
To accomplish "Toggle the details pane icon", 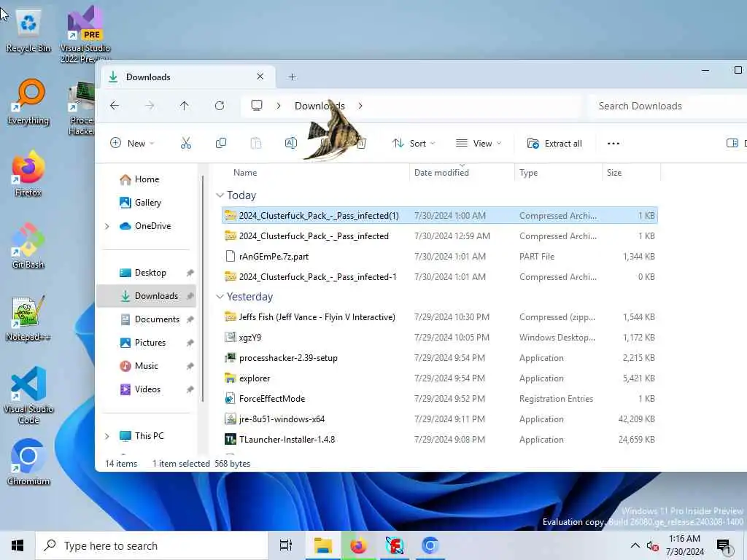I will (732, 144).
